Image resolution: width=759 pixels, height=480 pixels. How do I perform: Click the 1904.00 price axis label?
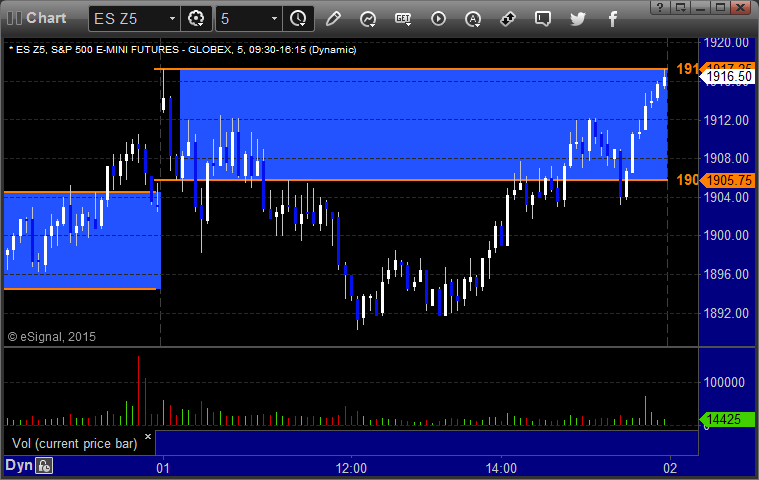pos(726,197)
